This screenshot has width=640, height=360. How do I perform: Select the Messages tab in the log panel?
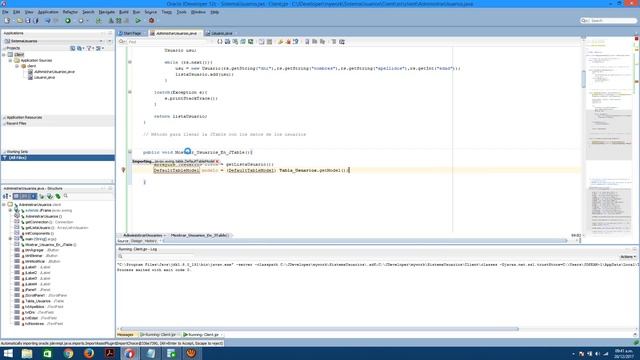coord(125,335)
